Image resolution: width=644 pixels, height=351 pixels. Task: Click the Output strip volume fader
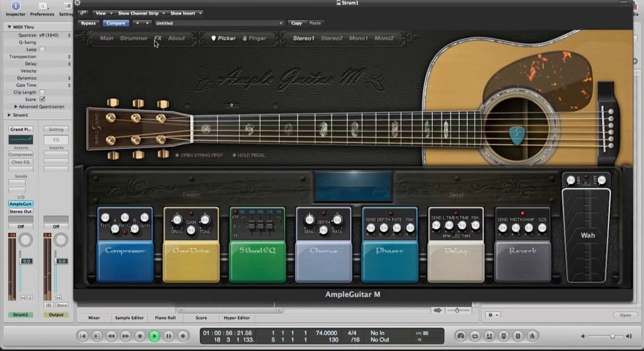coord(60,261)
